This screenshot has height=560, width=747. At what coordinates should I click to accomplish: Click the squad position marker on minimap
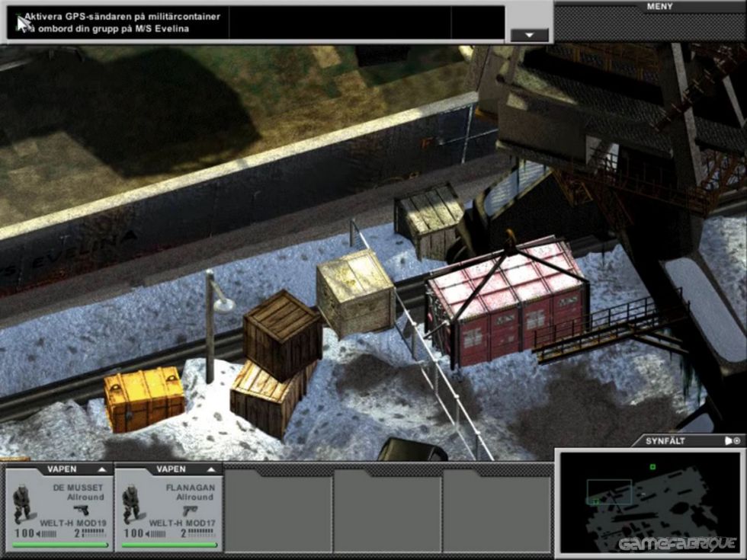coord(595,501)
